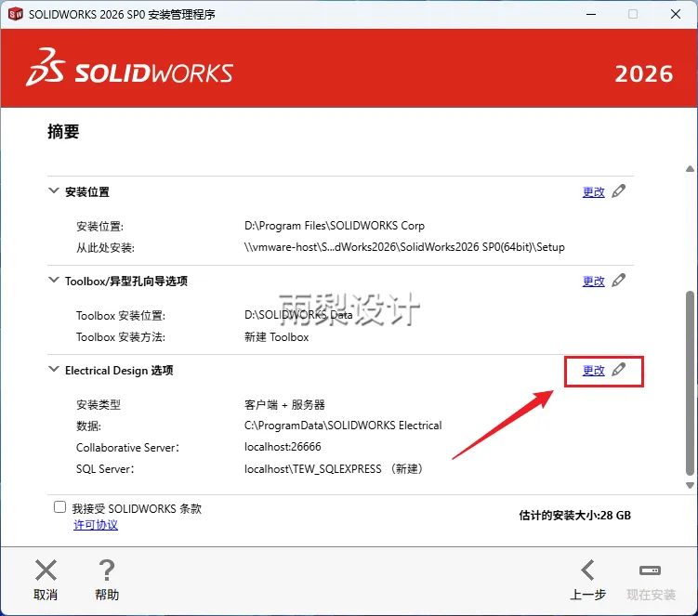Click 更改 link for Electrical Design 选项
Viewport: 698px width, 616px height.
[593, 371]
